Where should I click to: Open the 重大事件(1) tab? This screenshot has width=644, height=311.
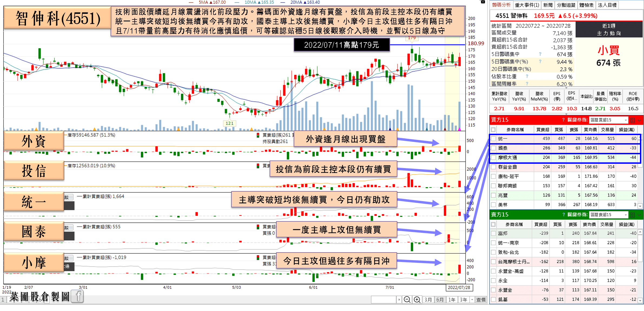click(x=527, y=5)
